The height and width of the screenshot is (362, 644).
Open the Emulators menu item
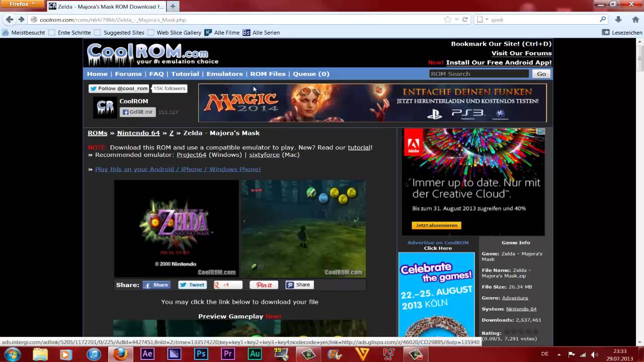tap(224, 74)
